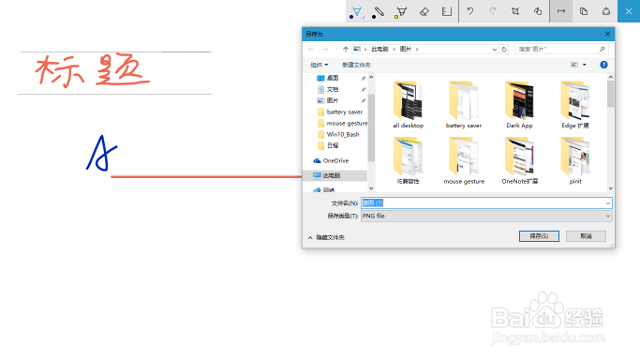Image resolution: width=640 pixels, height=360 pixels.
Task: Go up one folder level
Action: point(346,49)
